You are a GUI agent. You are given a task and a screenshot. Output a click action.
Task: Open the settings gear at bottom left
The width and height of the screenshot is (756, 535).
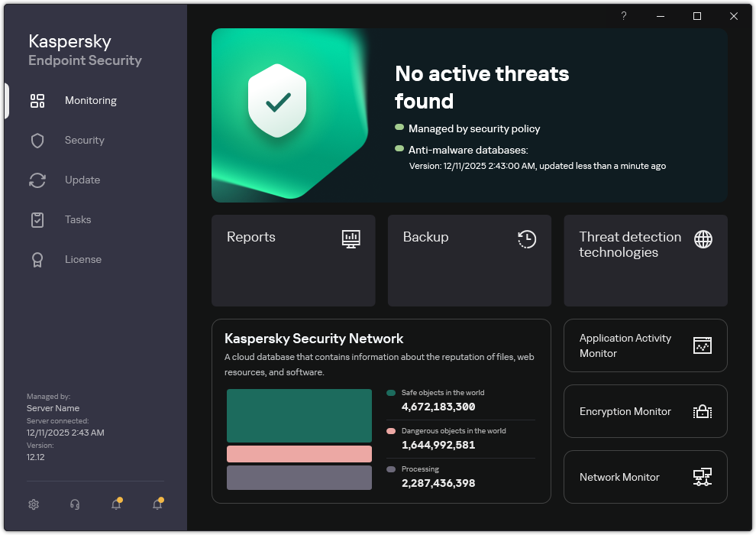[x=34, y=504]
